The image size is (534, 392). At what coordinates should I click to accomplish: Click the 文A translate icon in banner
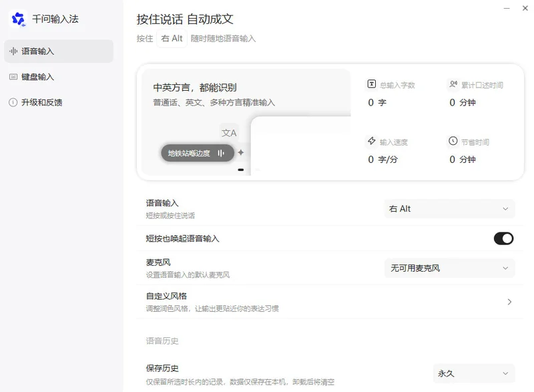click(x=229, y=133)
